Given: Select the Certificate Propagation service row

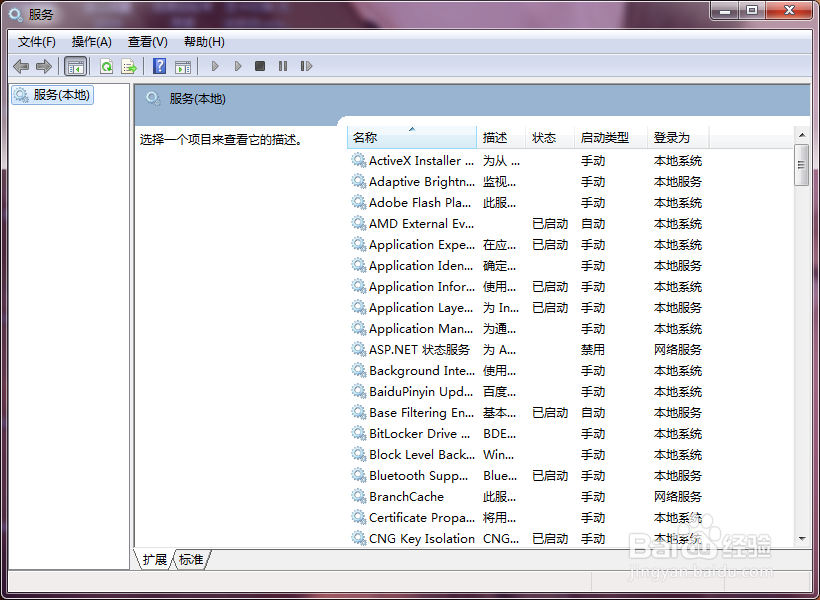Looking at the screenshot, I should pos(528,517).
